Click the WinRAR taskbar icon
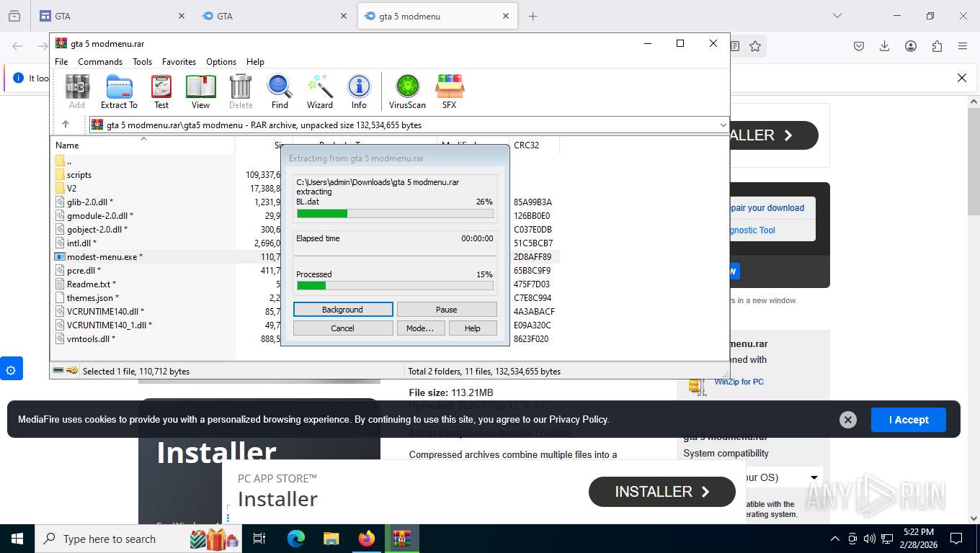Screen dimensions: 980x553 (402, 539)
